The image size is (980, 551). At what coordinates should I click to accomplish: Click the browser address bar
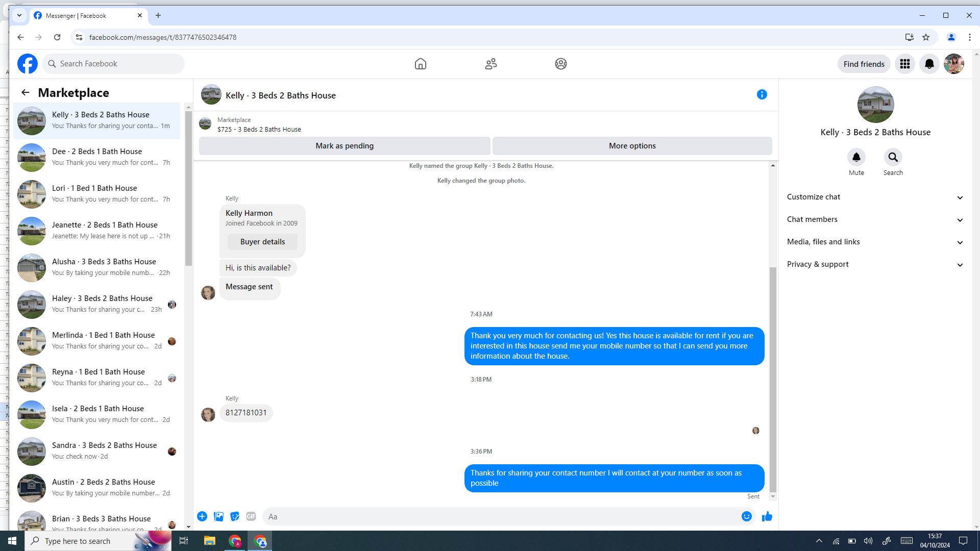[x=490, y=37]
